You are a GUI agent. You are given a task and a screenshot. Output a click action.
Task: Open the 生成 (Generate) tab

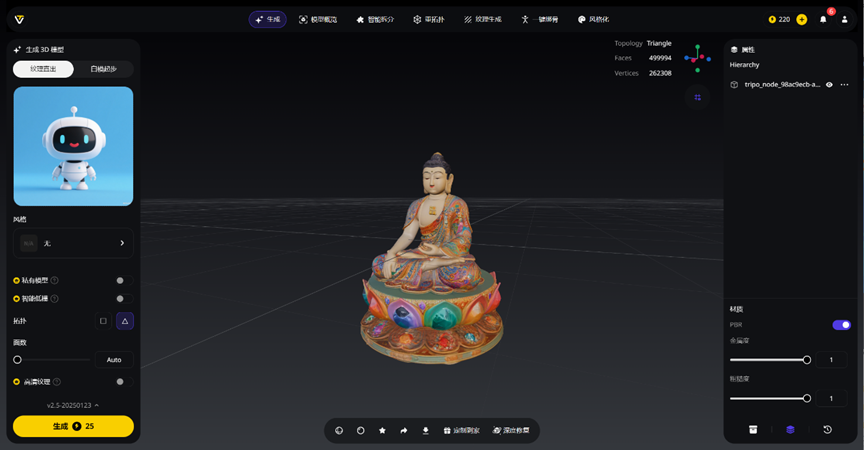coord(268,19)
